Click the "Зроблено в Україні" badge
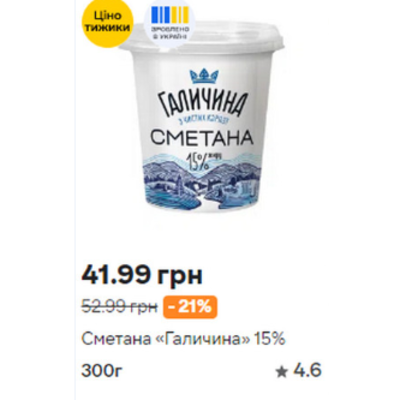Image resolution: width=400 pixels, height=400 pixels. coord(170,24)
